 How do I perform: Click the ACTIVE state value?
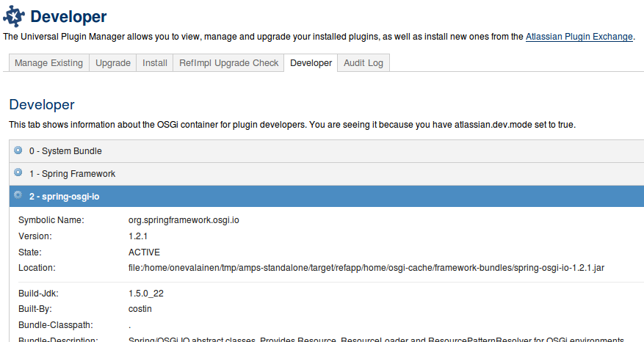point(144,252)
